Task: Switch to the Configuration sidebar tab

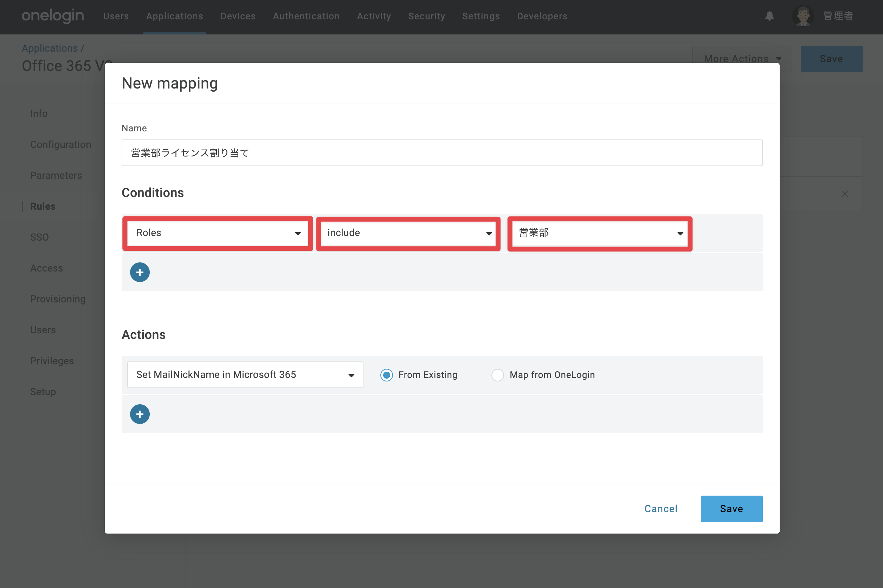Action: click(x=61, y=144)
